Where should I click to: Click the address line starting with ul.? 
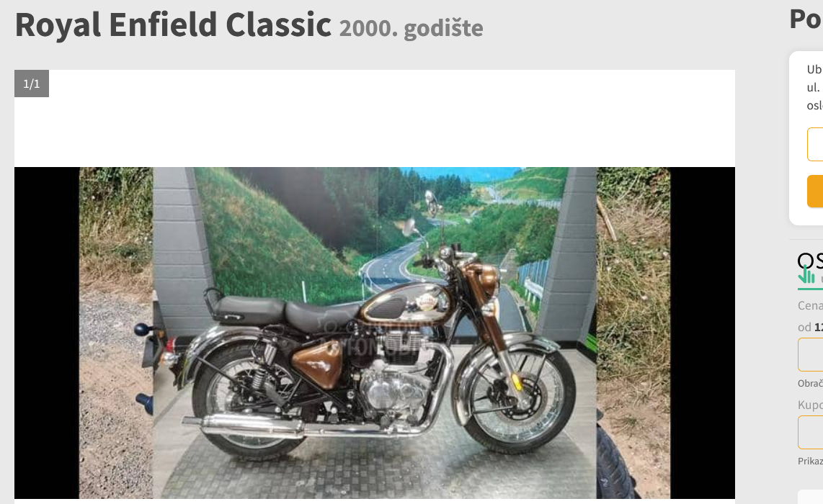[x=814, y=87]
